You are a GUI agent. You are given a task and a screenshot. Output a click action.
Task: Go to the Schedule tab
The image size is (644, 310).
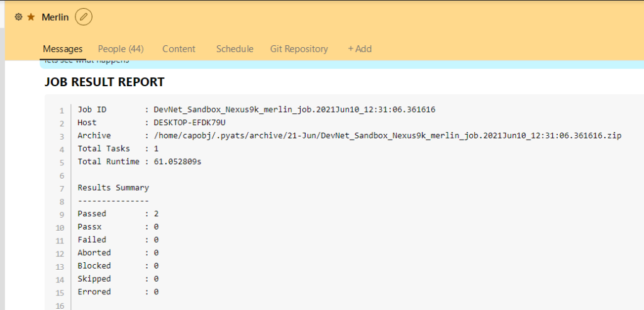[235, 49]
